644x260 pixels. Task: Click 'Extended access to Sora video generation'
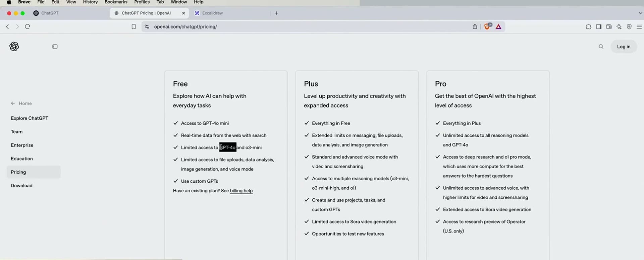click(487, 210)
